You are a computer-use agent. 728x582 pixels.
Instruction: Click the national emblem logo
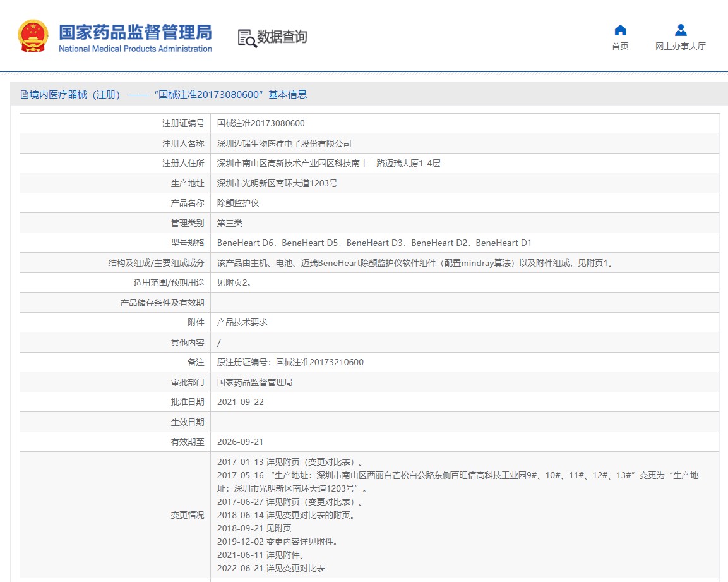coord(33,37)
